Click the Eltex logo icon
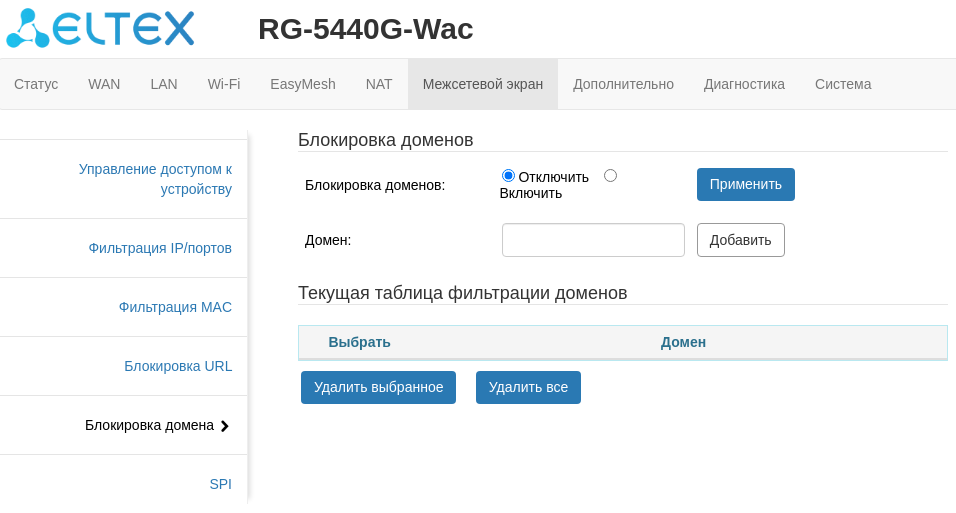Viewport: 956px width, 513px height. click(x=28, y=28)
